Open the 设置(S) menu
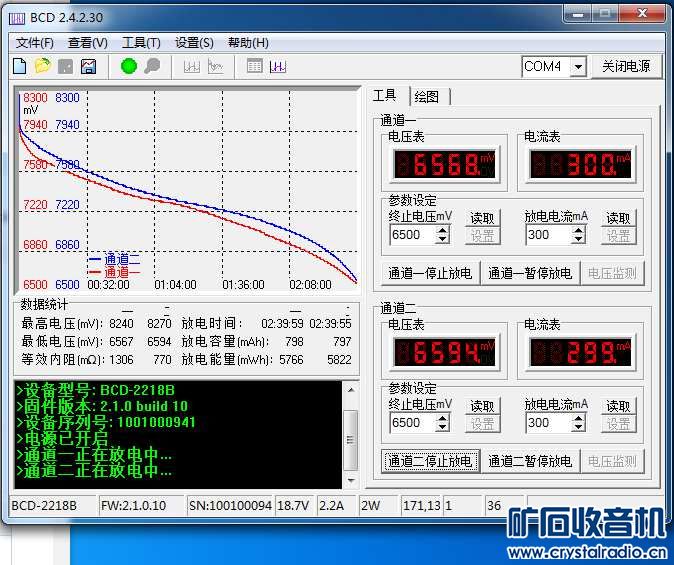Screen dimensions: 674x565 pyautogui.click(x=194, y=43)
